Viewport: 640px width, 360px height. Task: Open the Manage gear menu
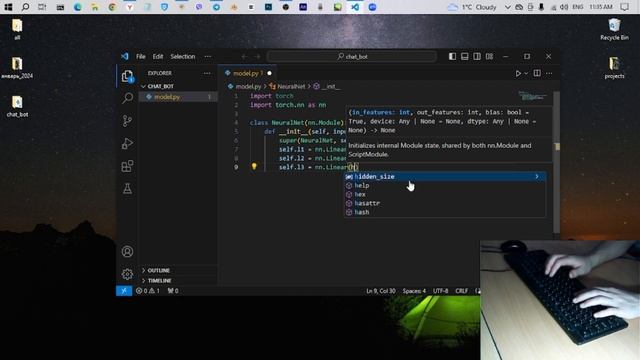click(x=127, y=274)
